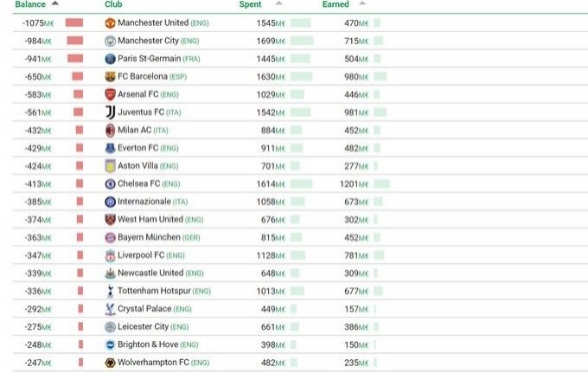The image size is (588, 373).
Task: Sort table by Balance column arrow
Action: click(x=56, y=4)
